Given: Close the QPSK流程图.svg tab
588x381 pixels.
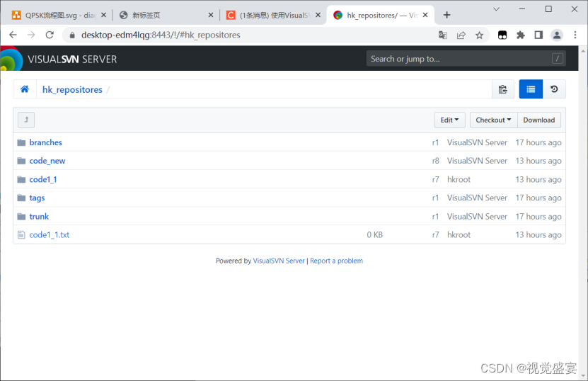Looking at the screenshot, I should click(104, 15).
